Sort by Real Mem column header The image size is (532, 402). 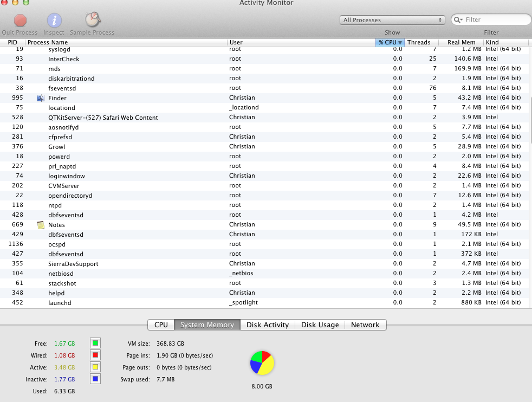coord(460,42)
